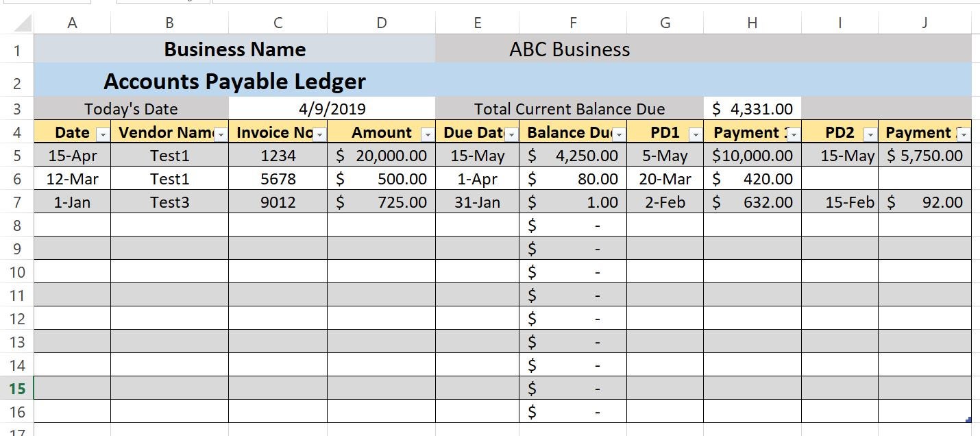Select the Total Current Balance Due amount cell
Viewport: 980px width, 436px height.
752,108
